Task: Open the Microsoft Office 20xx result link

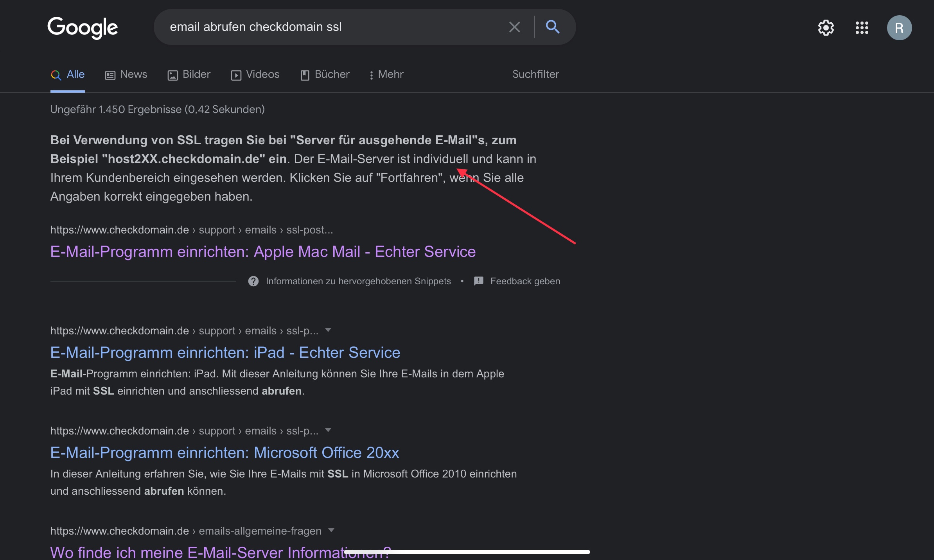Action: pos(225,452)
